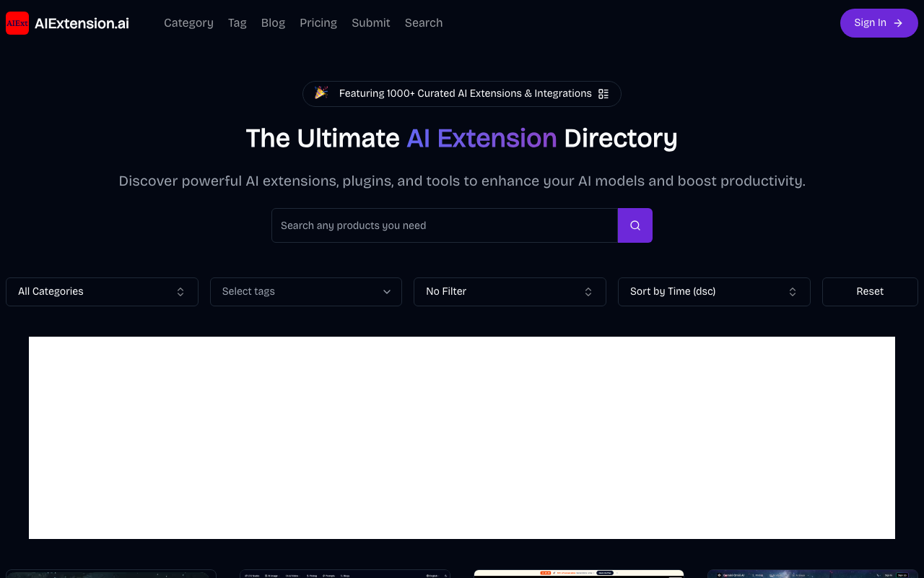Open the Featuring 1000+ Curated AI Extensions banner

[462, 94]
